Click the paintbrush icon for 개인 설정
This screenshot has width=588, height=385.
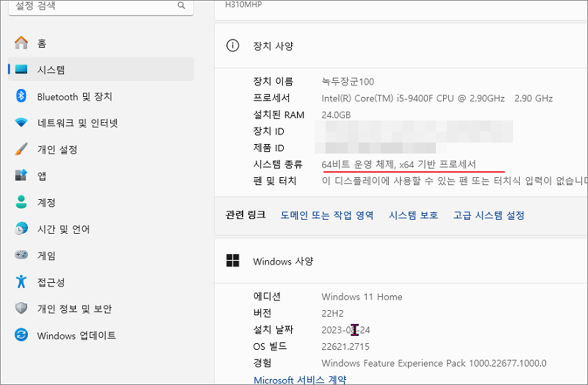point(21,149)
